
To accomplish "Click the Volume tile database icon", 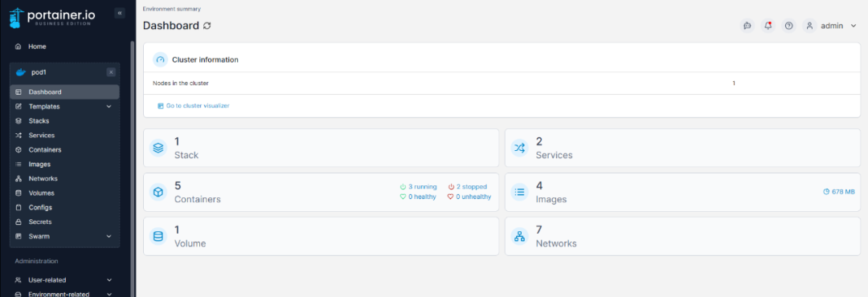I will coord(158,236).
